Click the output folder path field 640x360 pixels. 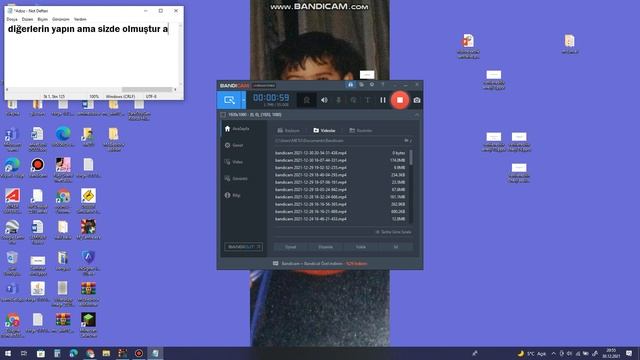(x=338, y=140)
